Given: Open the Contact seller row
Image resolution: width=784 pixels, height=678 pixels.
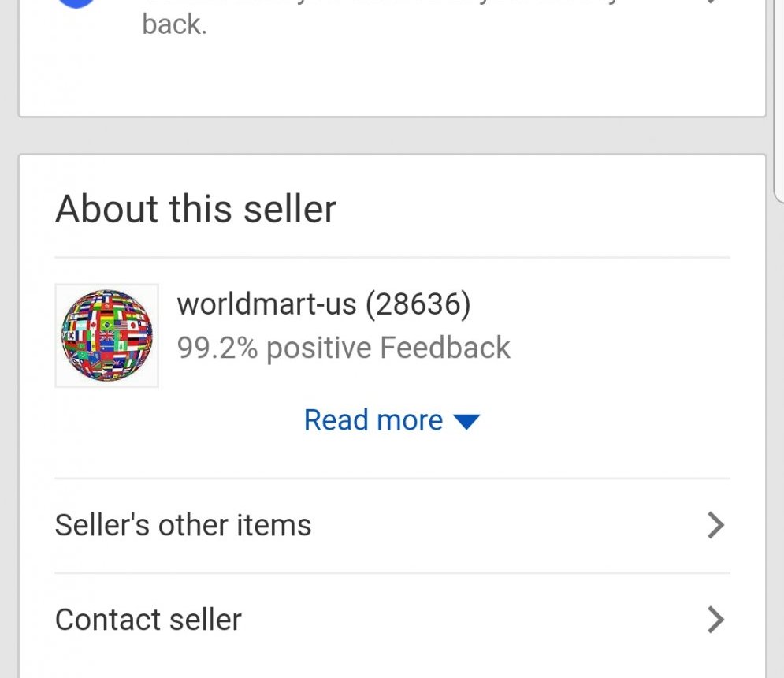Looking at the screenshot, I should [148, 620].
